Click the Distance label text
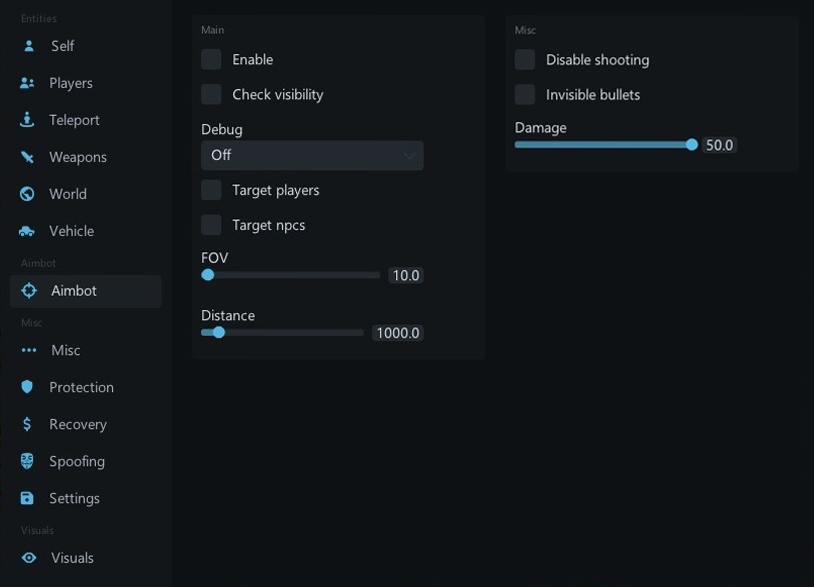Viewport: 814px width, 587px height. pyautogui.click(x=228, y=316)
